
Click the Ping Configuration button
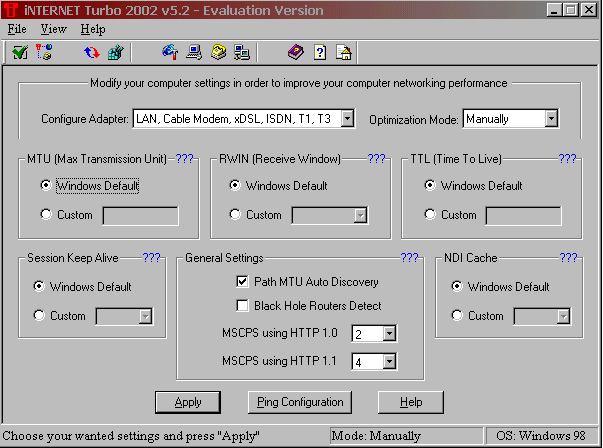pyautogui.click(x=300, y=402)
